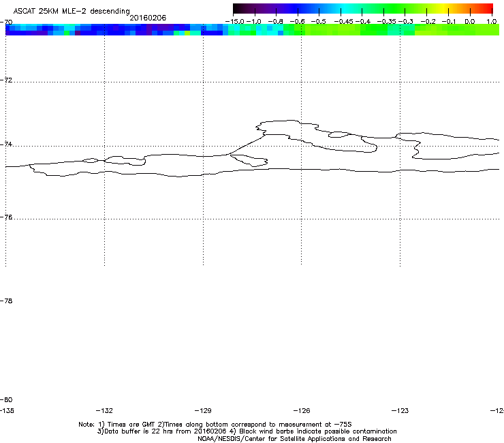Click the -0.35 colorbar label
Viewport: 504px width, 443px height.
click(x=386, y=22)
